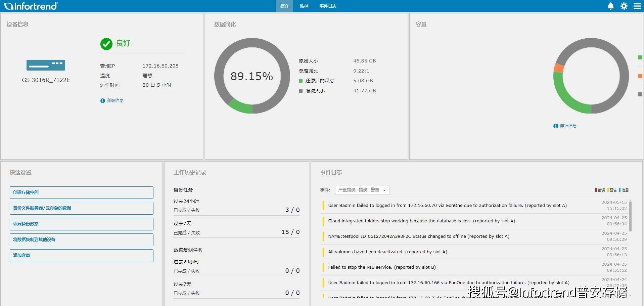Click the Infortrend logo
The width and height of the screenshot is (644, 306).
[31, 6]
